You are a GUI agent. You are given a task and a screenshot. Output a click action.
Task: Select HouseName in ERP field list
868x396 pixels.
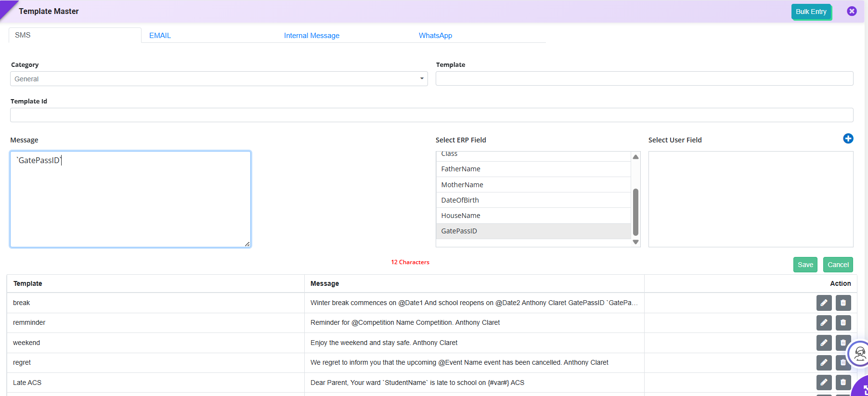(533, 216)
